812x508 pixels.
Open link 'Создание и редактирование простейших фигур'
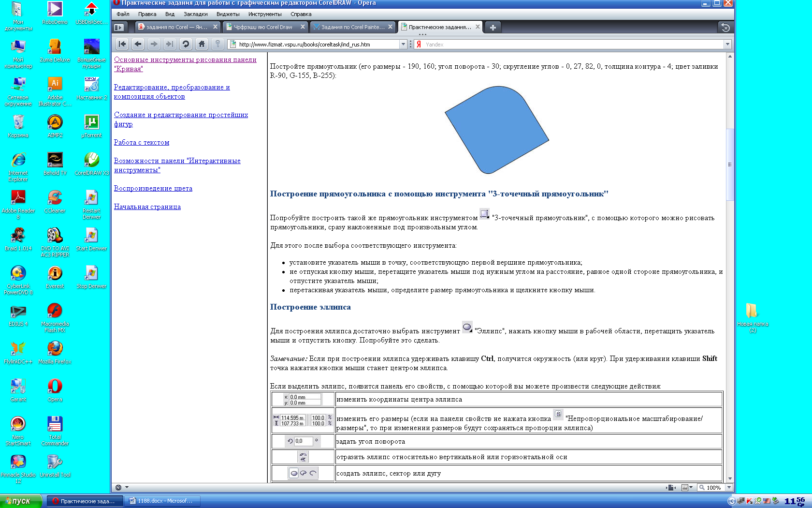click(x=181, y=119)
